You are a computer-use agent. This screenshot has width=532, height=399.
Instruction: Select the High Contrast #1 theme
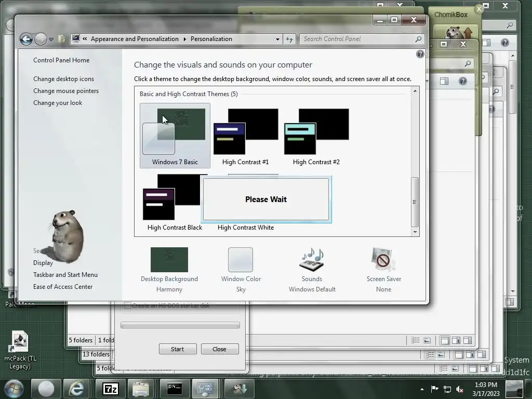click(245, 136)
